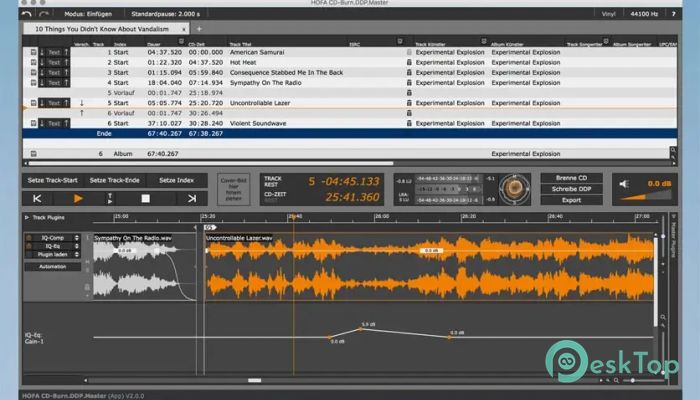The image size is (700, 400).
Task: Toggle lock icon on 5 Vorlauf row
Action: pos(409,93)
